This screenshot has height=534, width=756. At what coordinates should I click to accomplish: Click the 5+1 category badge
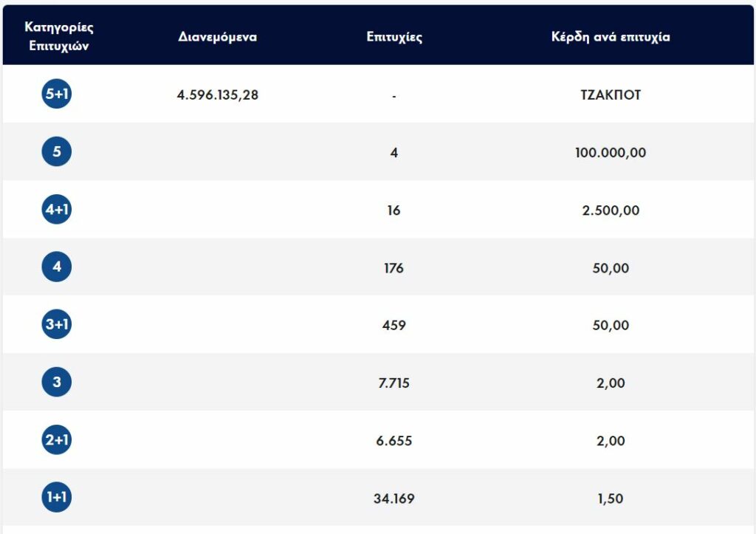(57, 94)
